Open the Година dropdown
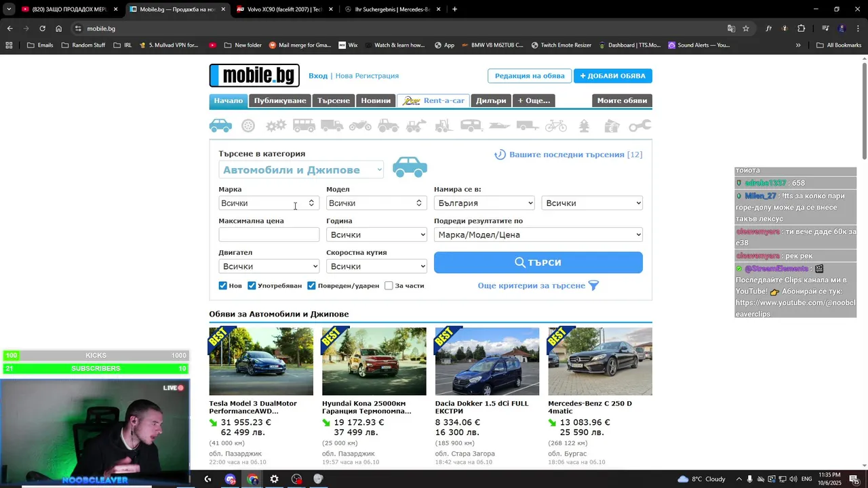The height and width of the screenshot is (488, 868). [376, 235]
